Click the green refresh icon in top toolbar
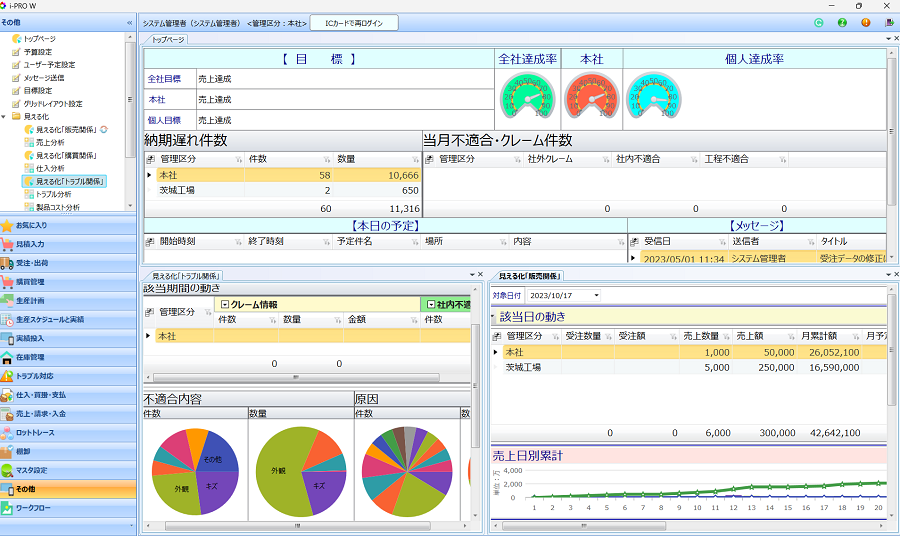The image size is (900, 536). pyautogui.click(x=819, y=22)
